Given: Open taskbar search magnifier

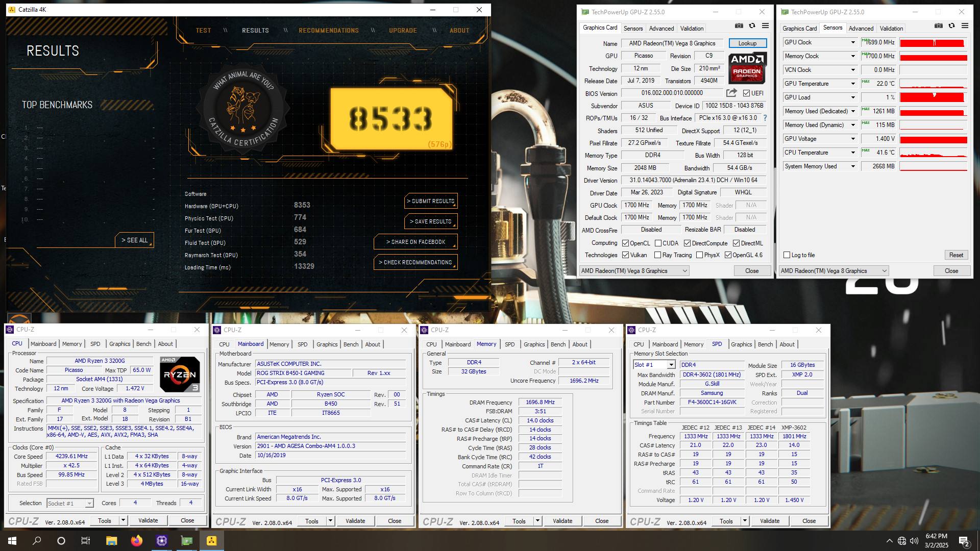Looking at the screenshot, I should click(x=37, y=541).
